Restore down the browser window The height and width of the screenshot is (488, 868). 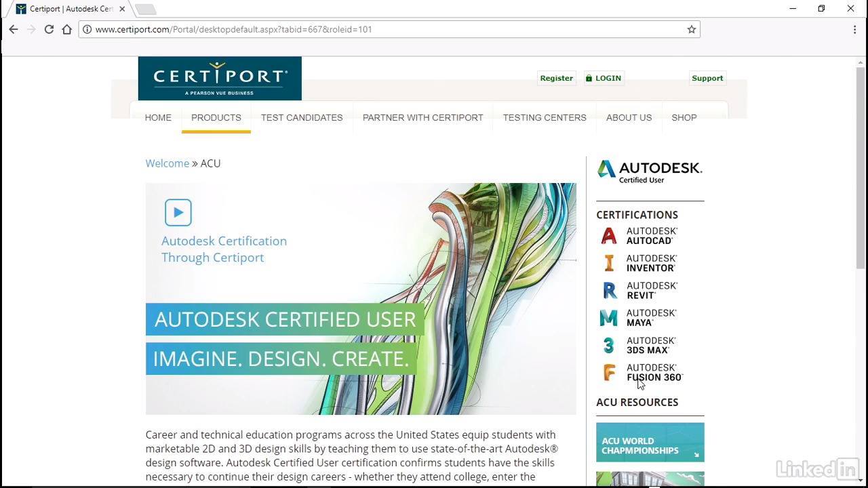click(821, 9)
